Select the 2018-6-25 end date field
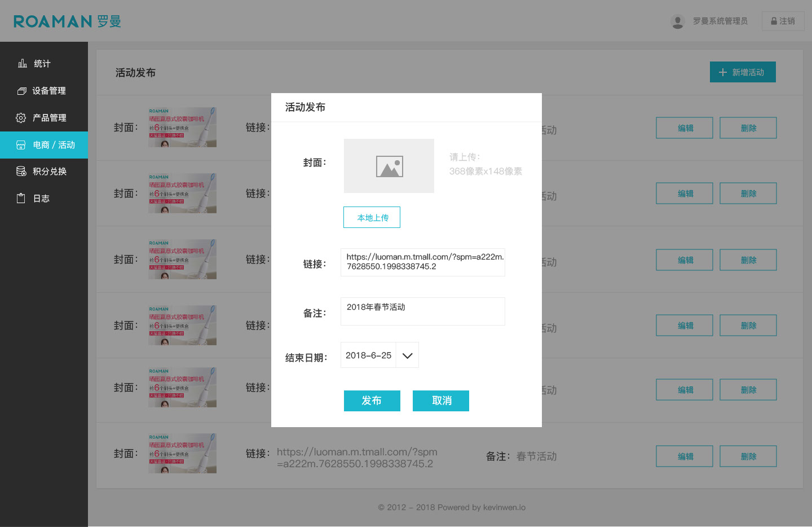Image resolution: width=812 pixels, height=527 pixels. click(368, 355)
